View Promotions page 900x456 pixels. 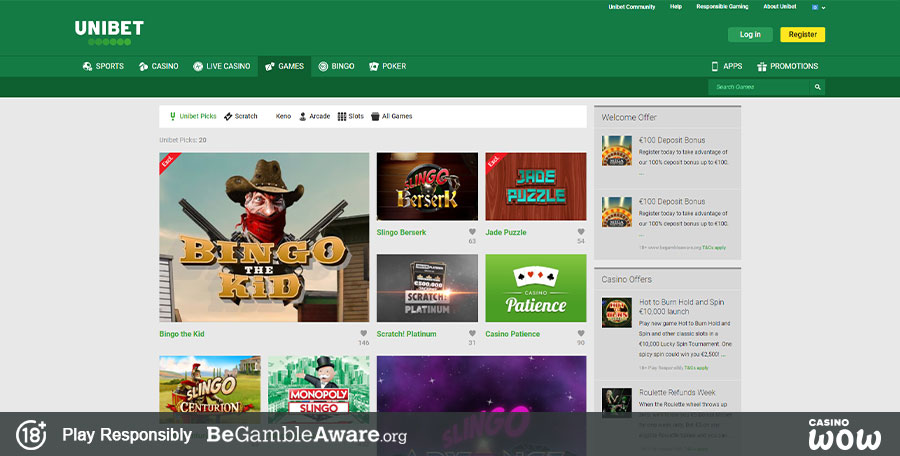point(788,66)
